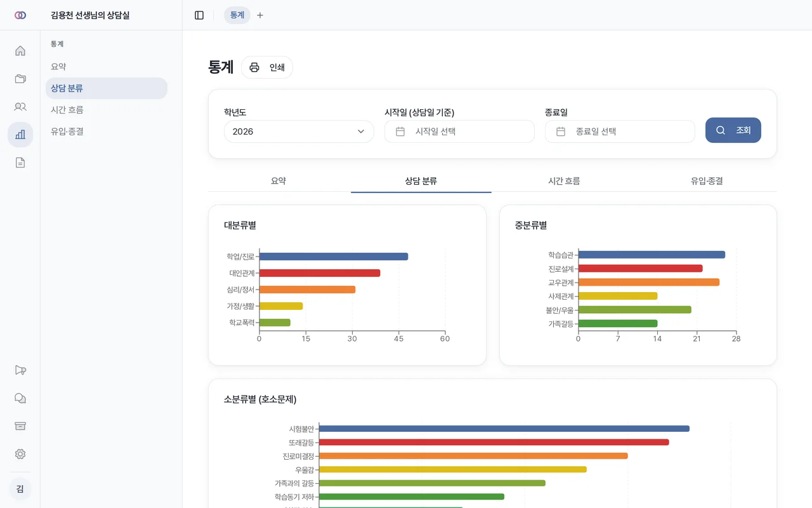Click the app logo icon

(x=20, y=15)
